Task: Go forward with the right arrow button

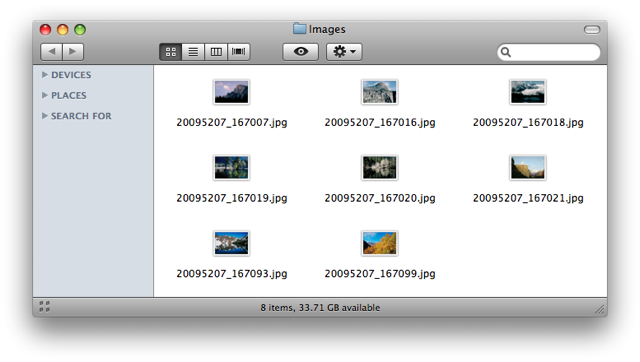Action: coord(73,52)
